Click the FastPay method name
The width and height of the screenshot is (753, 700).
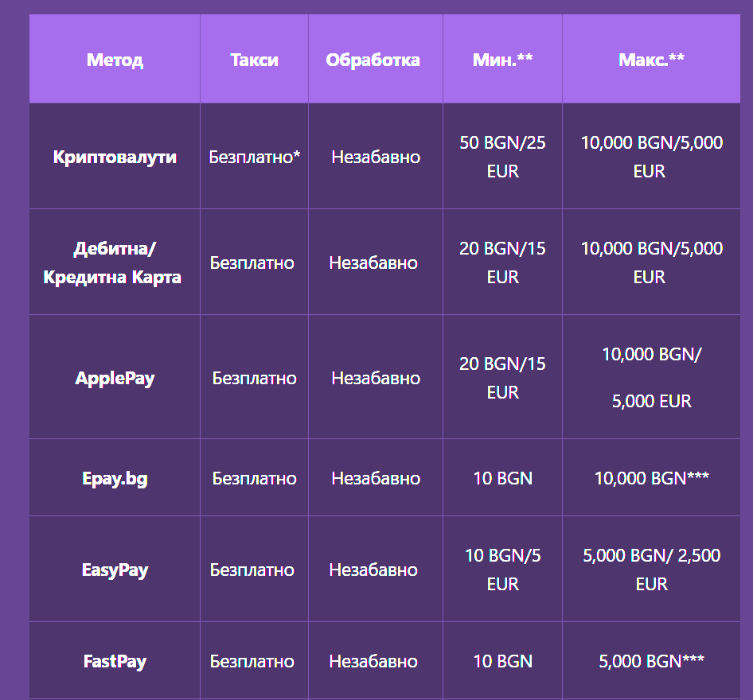click(115, 661)
